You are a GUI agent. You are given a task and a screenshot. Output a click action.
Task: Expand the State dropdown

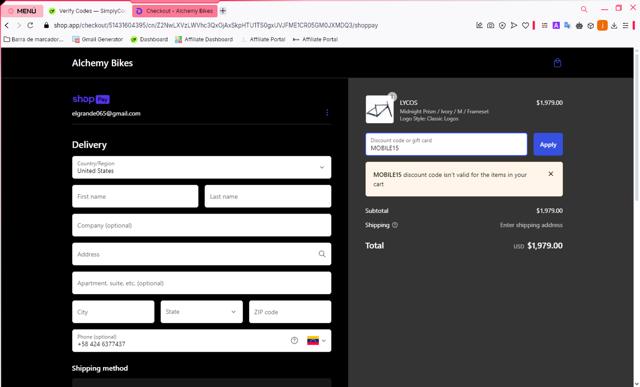click(202, 312)
